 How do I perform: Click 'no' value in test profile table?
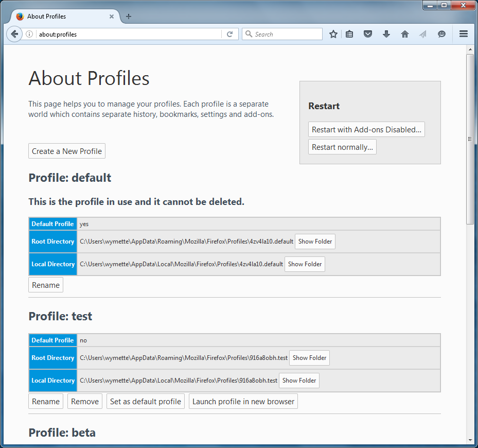pos(83,340)
